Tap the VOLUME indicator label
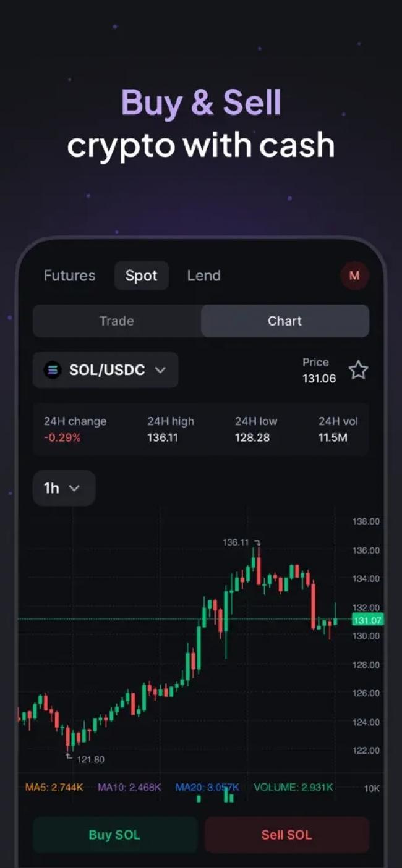The image size is (402, 868). pyautogui.click(x=293, y=787)
